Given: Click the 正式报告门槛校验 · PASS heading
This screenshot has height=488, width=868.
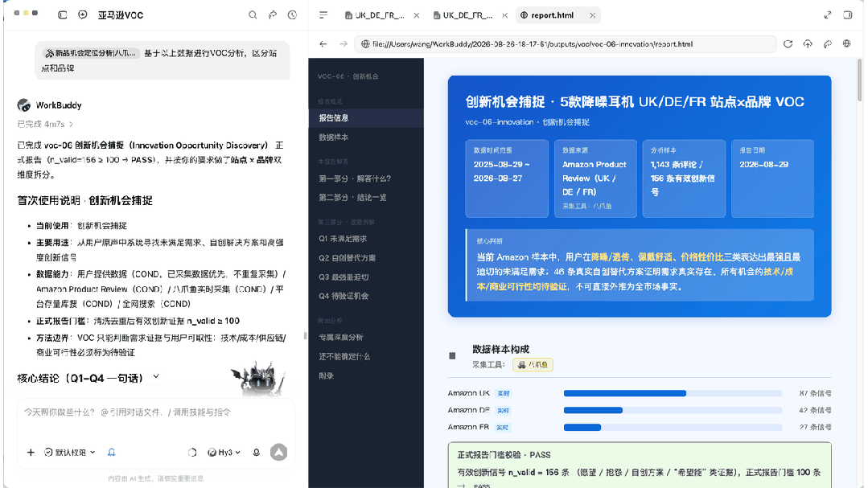Looking at the screenshot, I should tap(504, 455).
